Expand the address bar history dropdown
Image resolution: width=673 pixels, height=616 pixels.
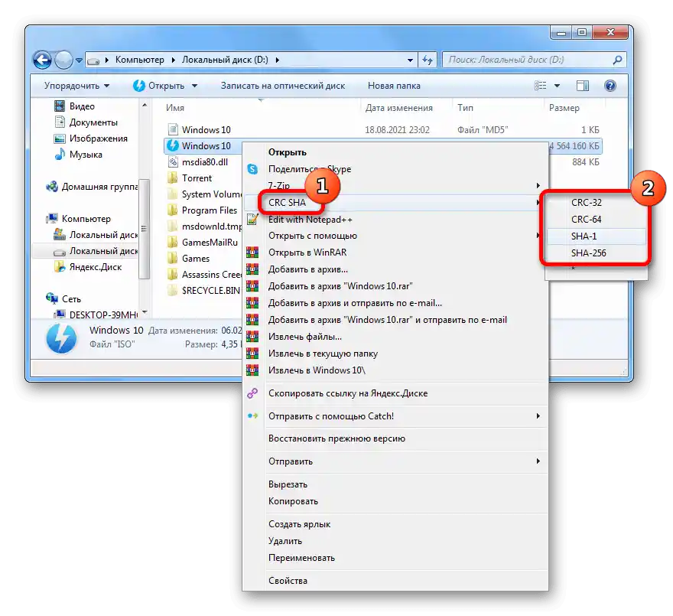click(411, 60)
